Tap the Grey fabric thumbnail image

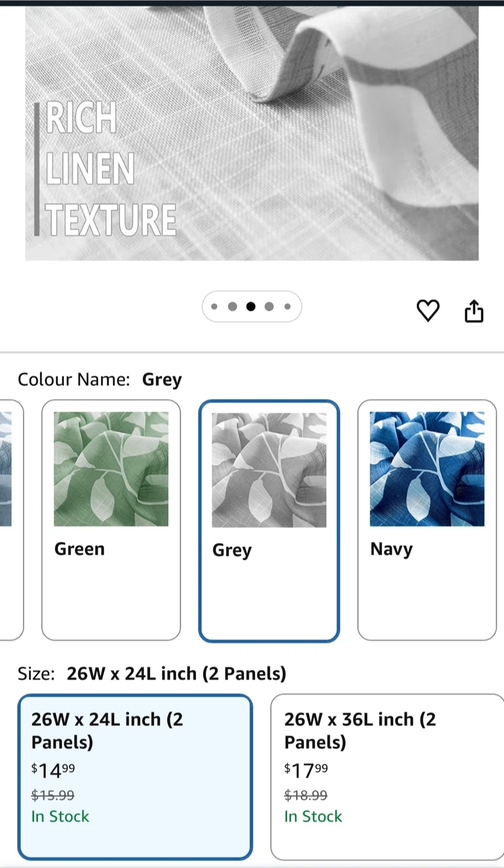tap(269, 470)
